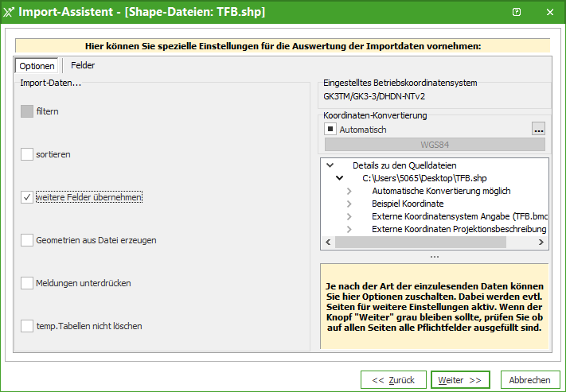This screenshot has width=566, height=392.
Task: Select the 'Optionen' tab
Action: 37,66
